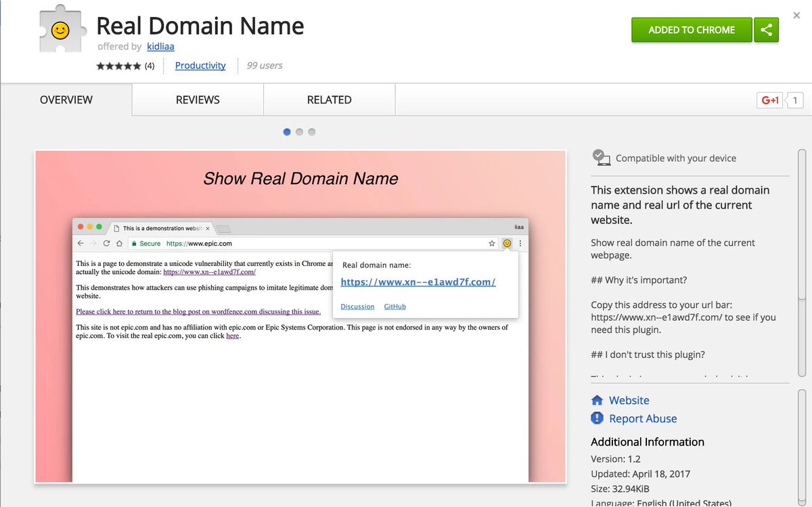Open the Productivity category link
The height and width of the screenshot is (507, 812).
tap(200, 66)
